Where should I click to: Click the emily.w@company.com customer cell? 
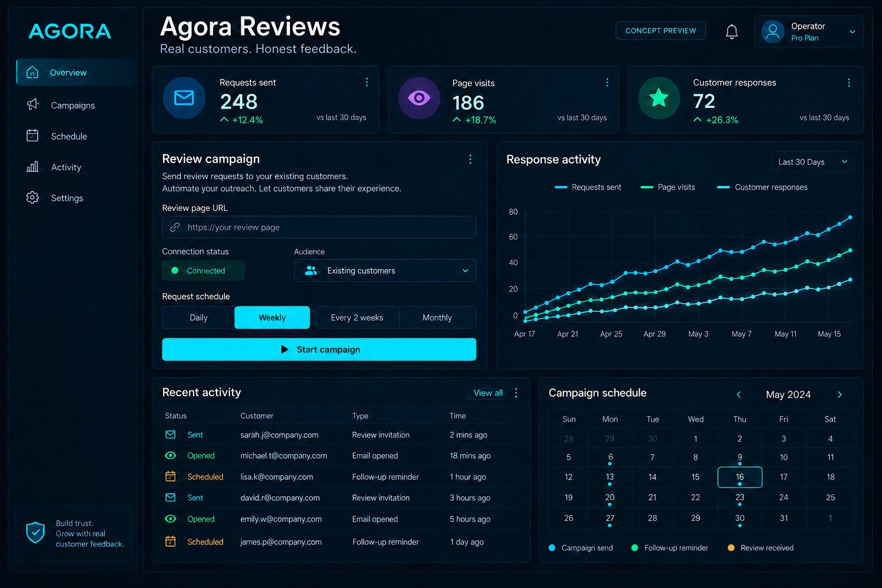[x=281, y=519]
